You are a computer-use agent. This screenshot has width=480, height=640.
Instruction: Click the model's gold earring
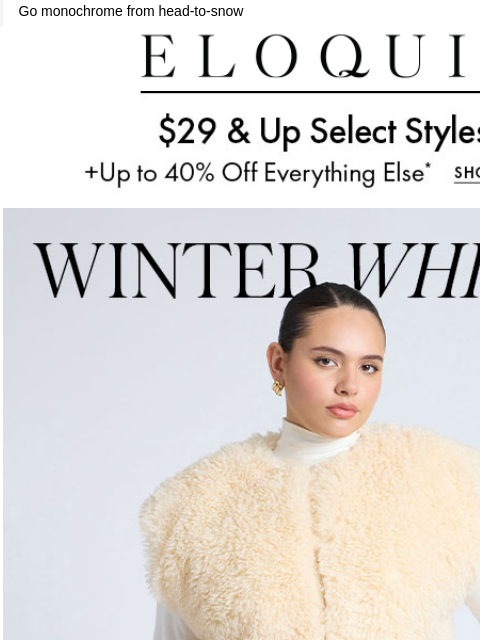click(x=278, y=388)
